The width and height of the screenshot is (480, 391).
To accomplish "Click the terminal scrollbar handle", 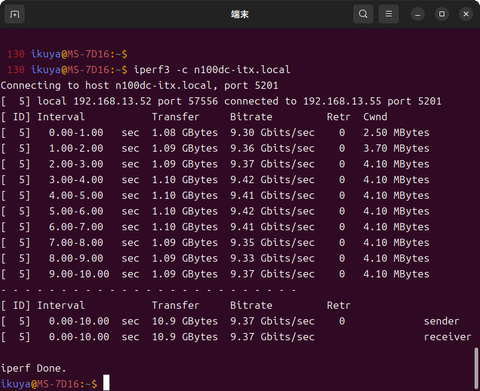I will (x=476, y=368).
